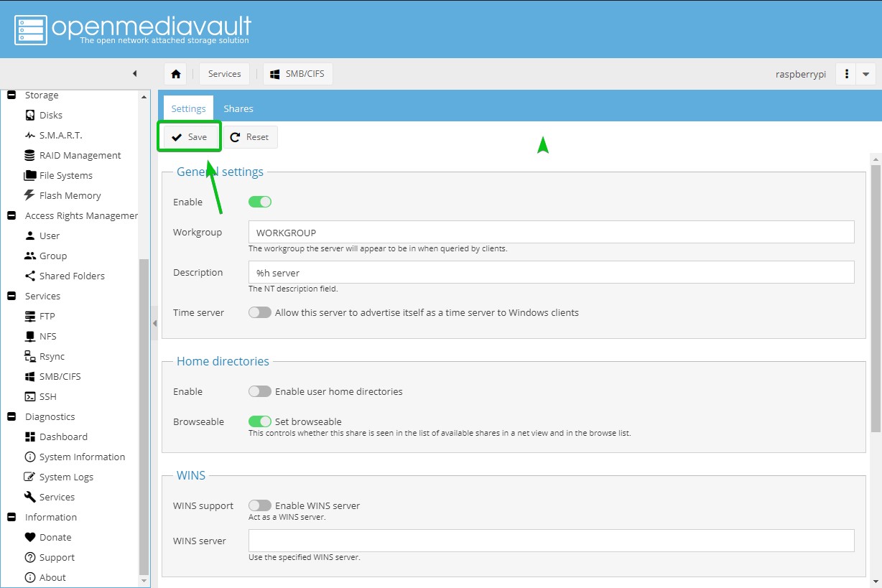882x588 pixels.
Task: Select RAID Management database icon
Action: point(30,155)
